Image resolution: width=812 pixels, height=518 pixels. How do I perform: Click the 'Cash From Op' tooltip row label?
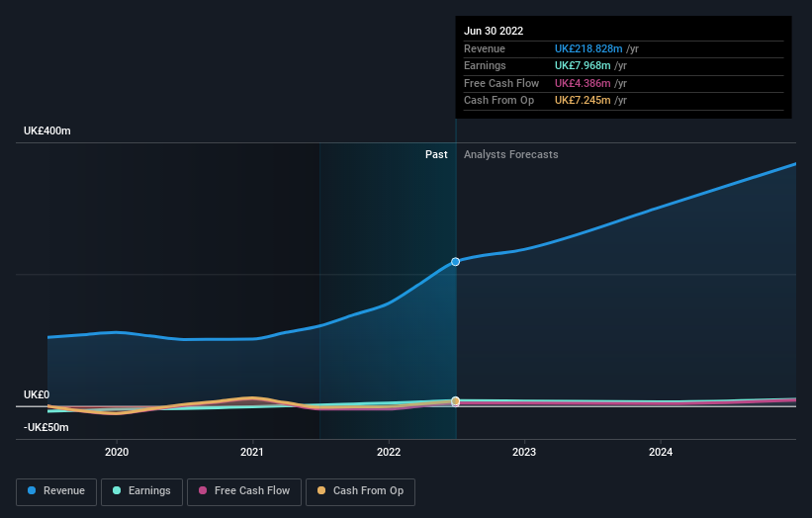tap(498, 101)
